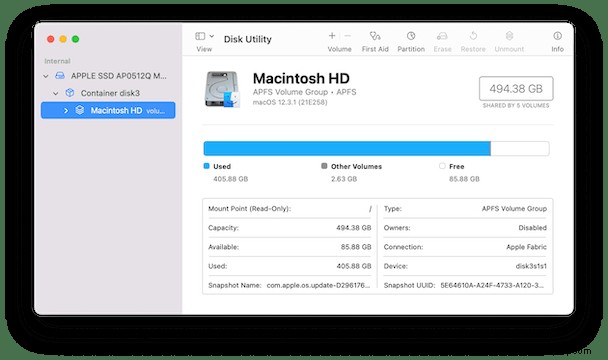Click the Restore toolbar icon
This screenshot has height=360, width=608.
473,36
